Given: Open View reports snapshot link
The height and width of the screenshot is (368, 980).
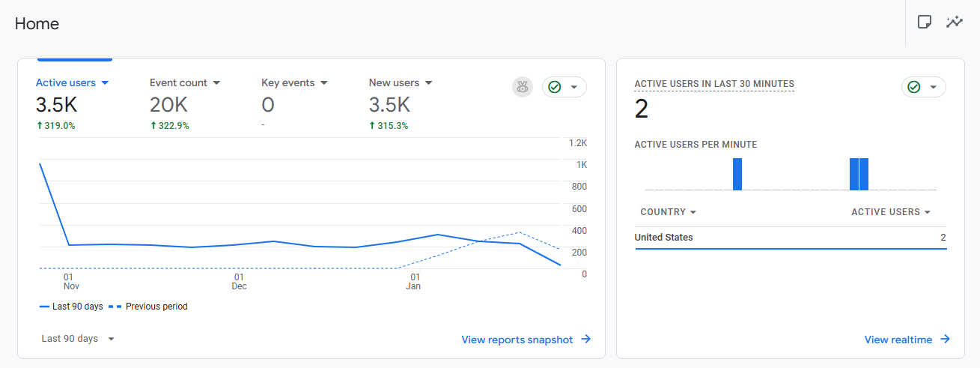Looking at the screenshot, I should pyautogui.click(x=517, y=340).
